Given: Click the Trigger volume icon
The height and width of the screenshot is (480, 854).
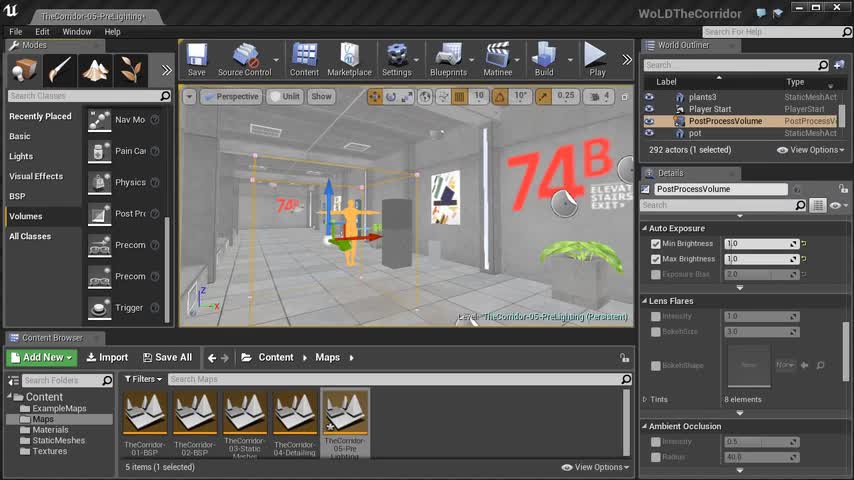Looking at the screenshot, I should click(100, 308).
